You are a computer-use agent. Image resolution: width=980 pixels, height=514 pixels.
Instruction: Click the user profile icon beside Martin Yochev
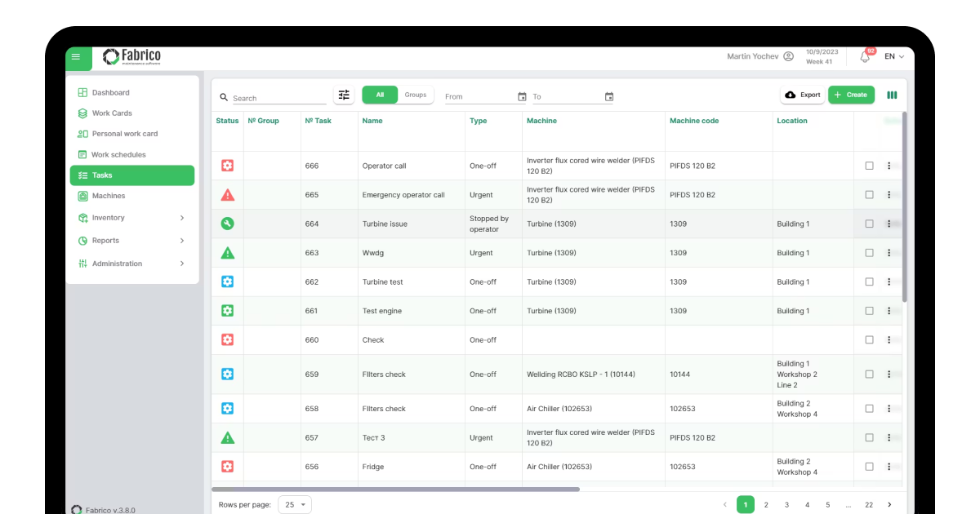click(788, 56)
